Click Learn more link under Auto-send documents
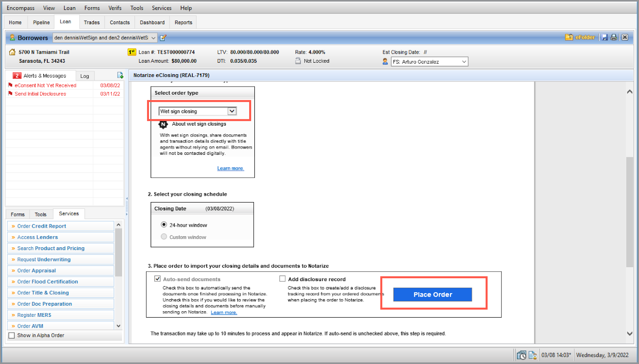This screenshot has height=364, width=639. pos(224,312)
